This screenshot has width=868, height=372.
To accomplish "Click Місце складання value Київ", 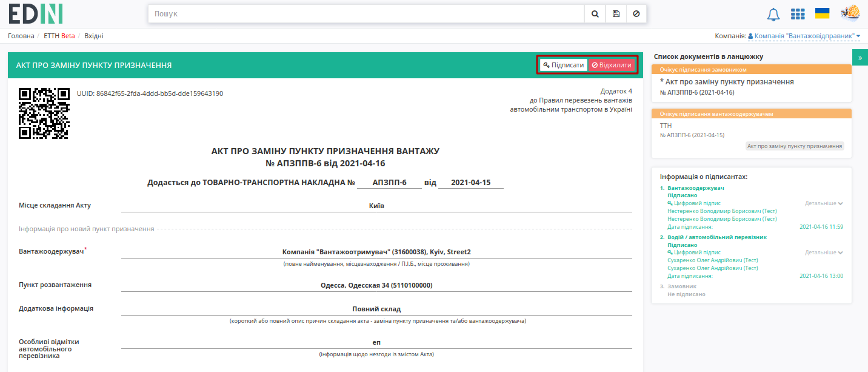I will (376, 206).
